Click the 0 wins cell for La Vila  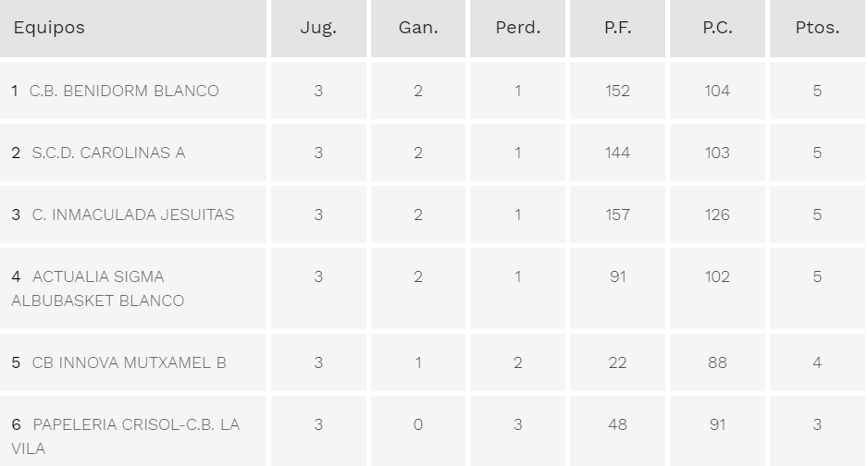coord(418,424)
